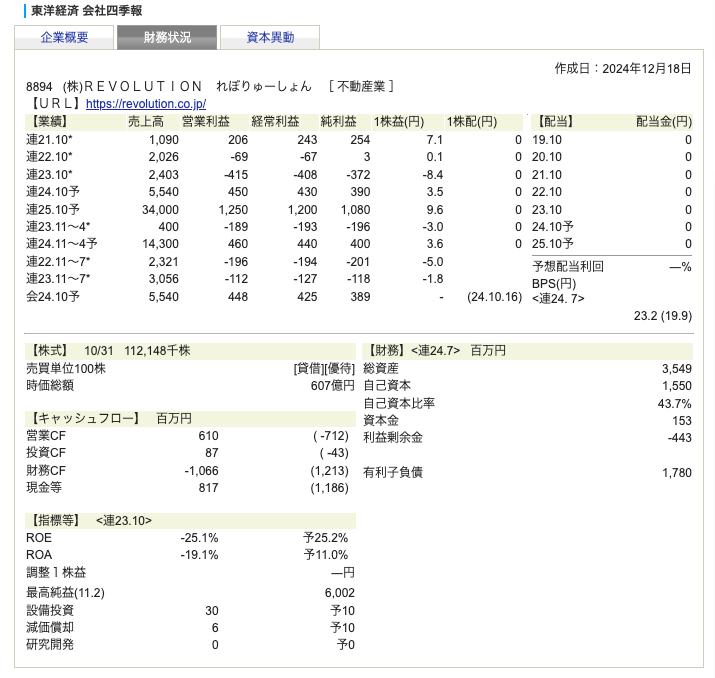The height and width of the screenshot is (678, 715).
Task: Click sales value 34,000
Action: tap(160, 210)
